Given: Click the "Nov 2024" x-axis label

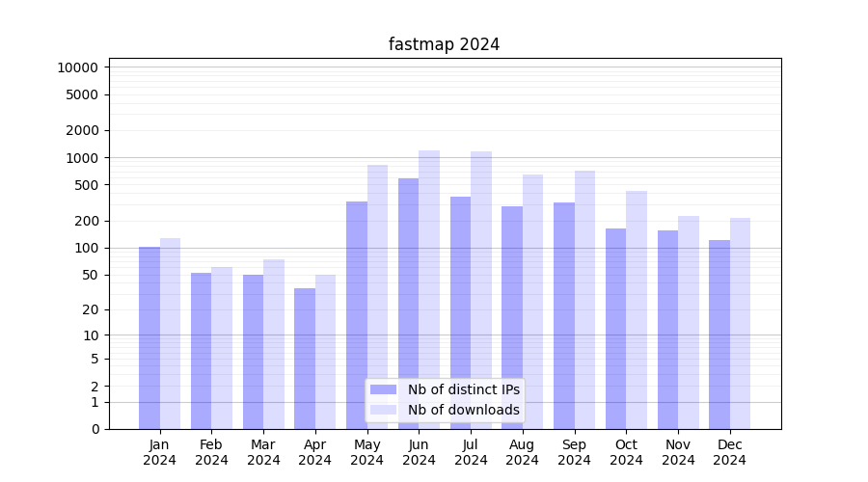Looking at the screenshot, I should 678,452.
